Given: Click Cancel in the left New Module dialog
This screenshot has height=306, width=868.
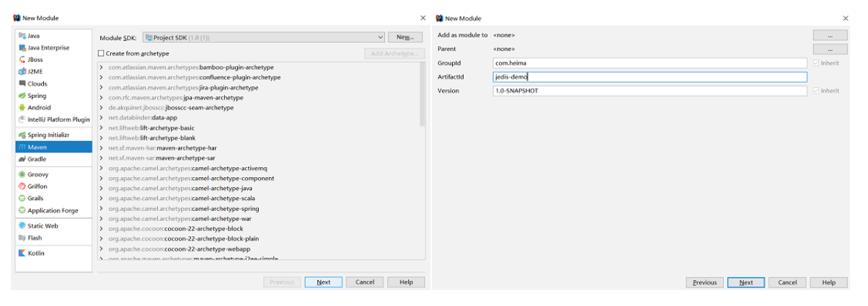Looking at the screenshot, I should pos(365,282).
